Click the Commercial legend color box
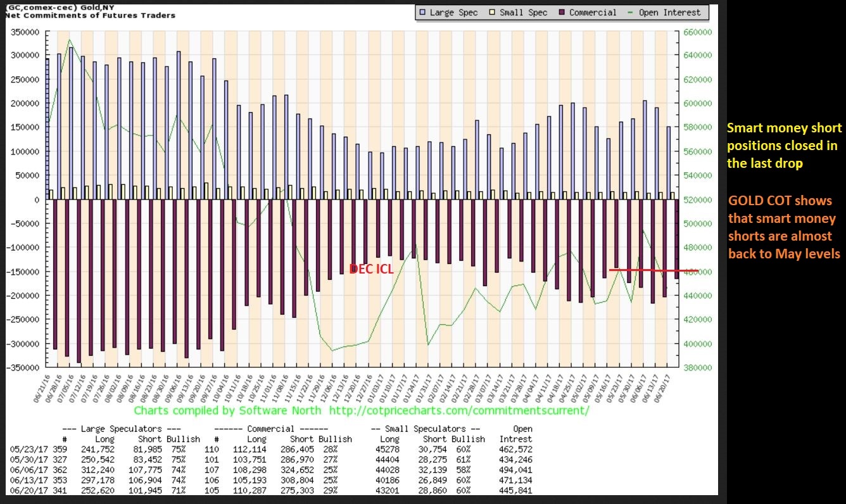Image resolution: width=846 pixels, height=504 pixels. (x=562, y=13)
